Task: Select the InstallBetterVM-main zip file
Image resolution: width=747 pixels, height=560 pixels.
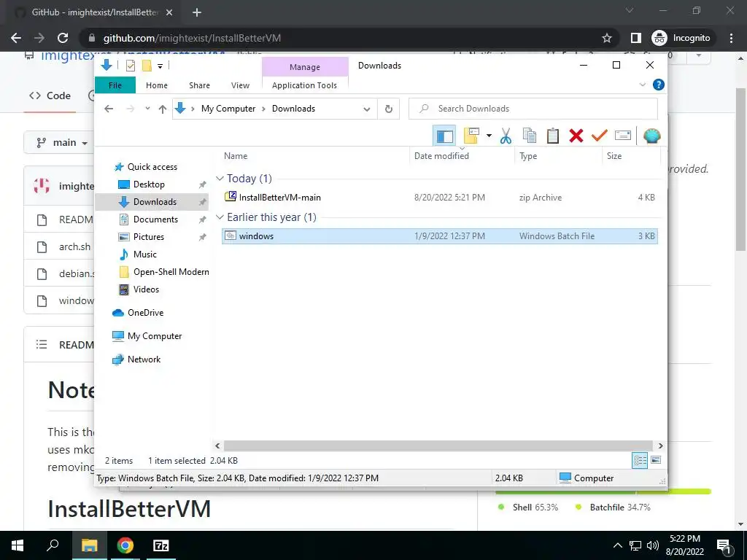Action: click(440, 197)
